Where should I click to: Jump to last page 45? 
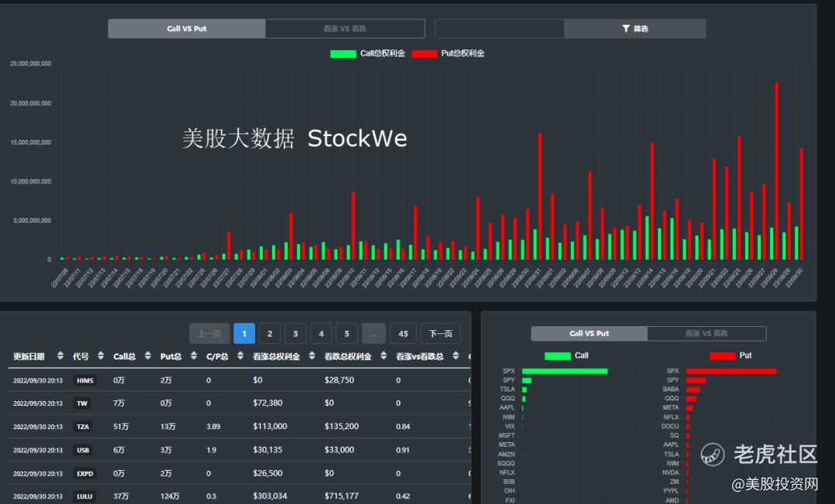(x=403, y=334)
